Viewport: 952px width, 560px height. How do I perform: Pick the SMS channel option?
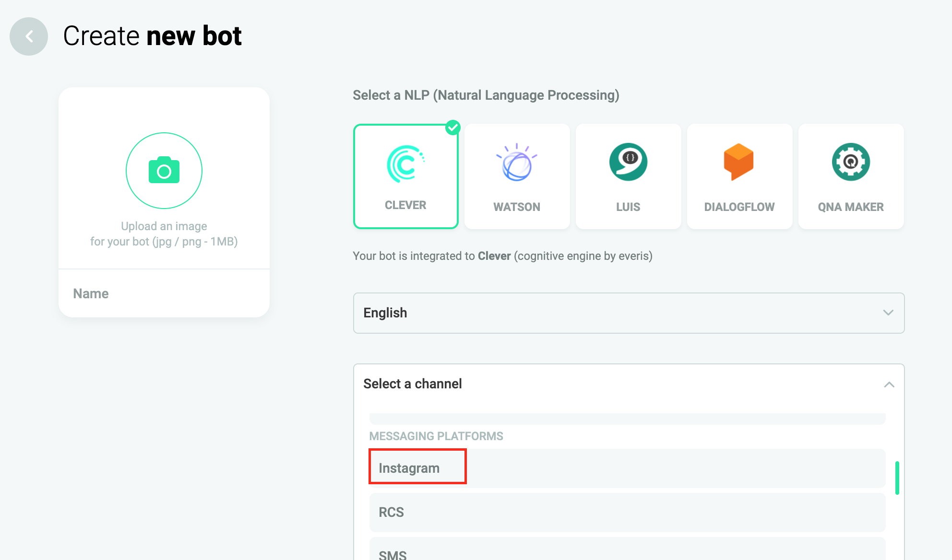pos(393,554)
